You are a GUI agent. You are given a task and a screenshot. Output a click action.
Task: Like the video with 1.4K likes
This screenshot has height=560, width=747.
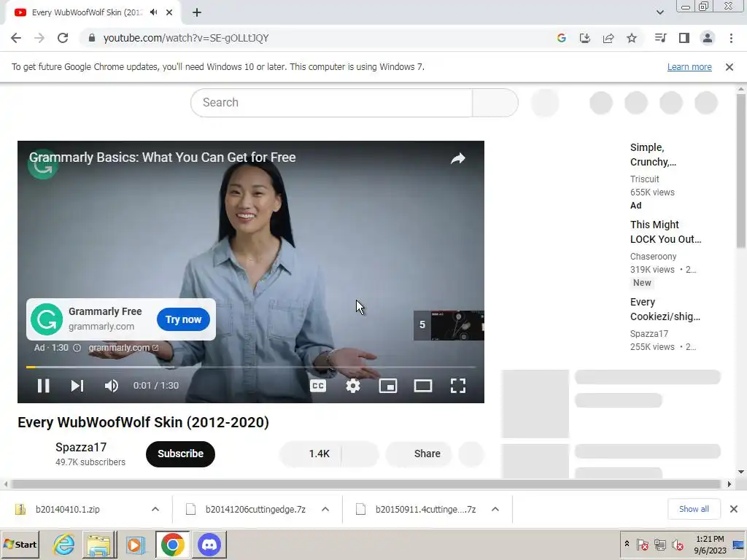pyautogui.click(x=311, y=454)
